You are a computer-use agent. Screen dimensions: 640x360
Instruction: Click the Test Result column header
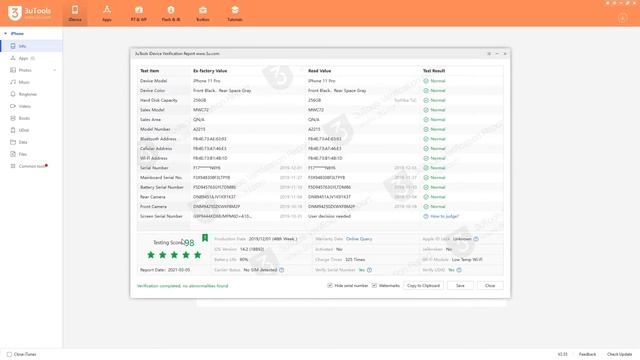click(x=434, y=71)
